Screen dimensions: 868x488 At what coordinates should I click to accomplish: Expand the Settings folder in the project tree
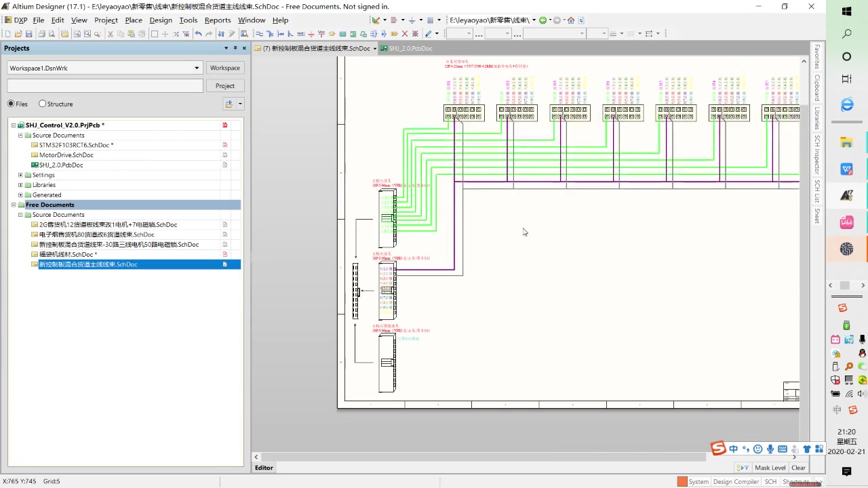(x=20, y=175)
